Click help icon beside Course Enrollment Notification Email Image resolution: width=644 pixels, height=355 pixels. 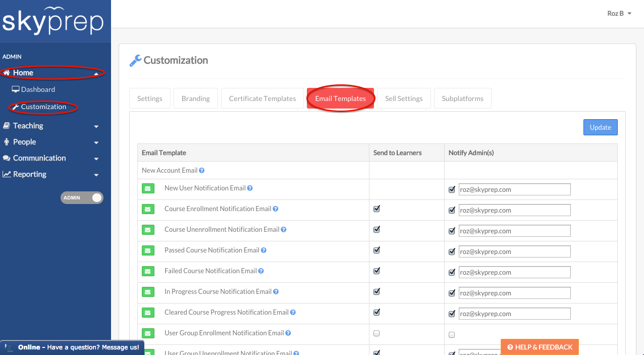click(x=276, y=209)
